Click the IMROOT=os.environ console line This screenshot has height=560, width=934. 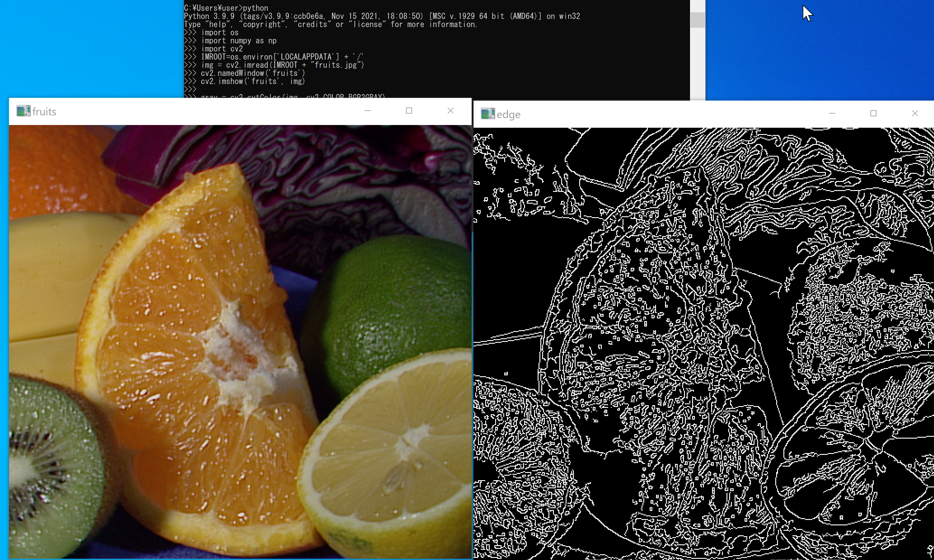(273, 57)
